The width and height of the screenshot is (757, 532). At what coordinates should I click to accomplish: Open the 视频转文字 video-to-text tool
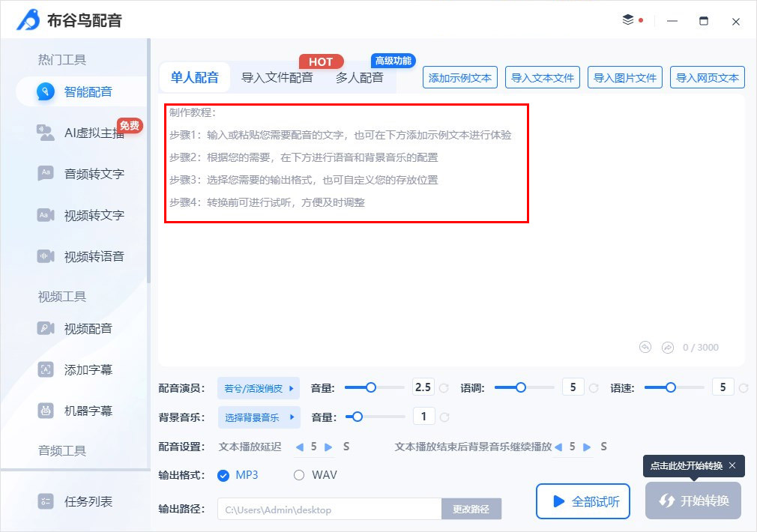point(78,215)
